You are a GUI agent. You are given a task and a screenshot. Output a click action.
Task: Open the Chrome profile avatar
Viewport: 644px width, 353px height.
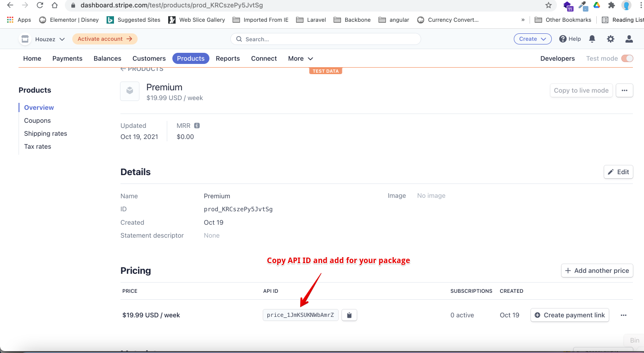[626, 6]
